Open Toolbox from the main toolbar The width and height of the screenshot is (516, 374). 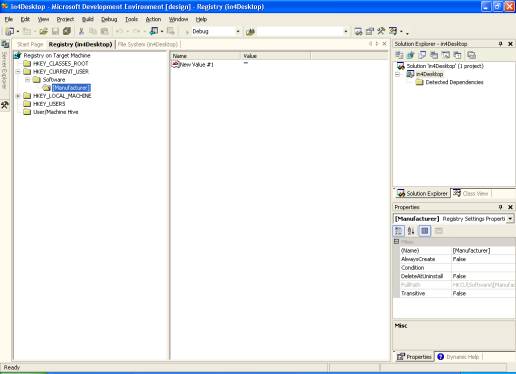click(x=381, y=32)
